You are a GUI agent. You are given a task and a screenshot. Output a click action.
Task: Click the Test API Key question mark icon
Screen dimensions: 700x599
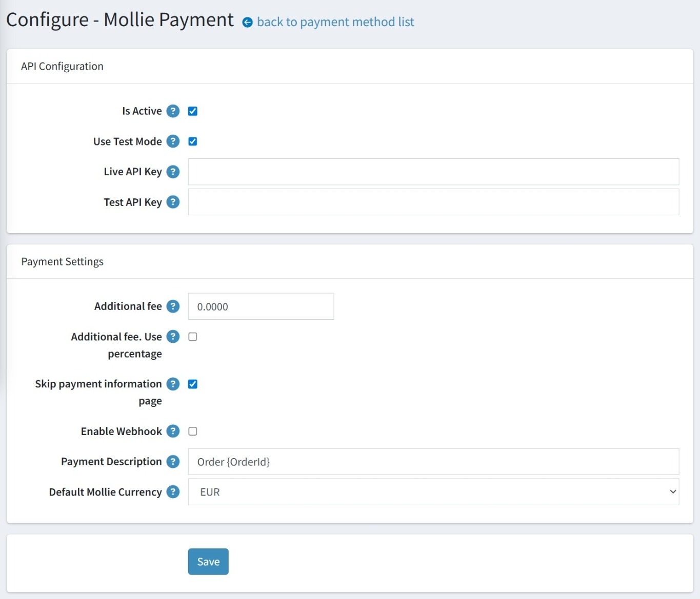173,202
